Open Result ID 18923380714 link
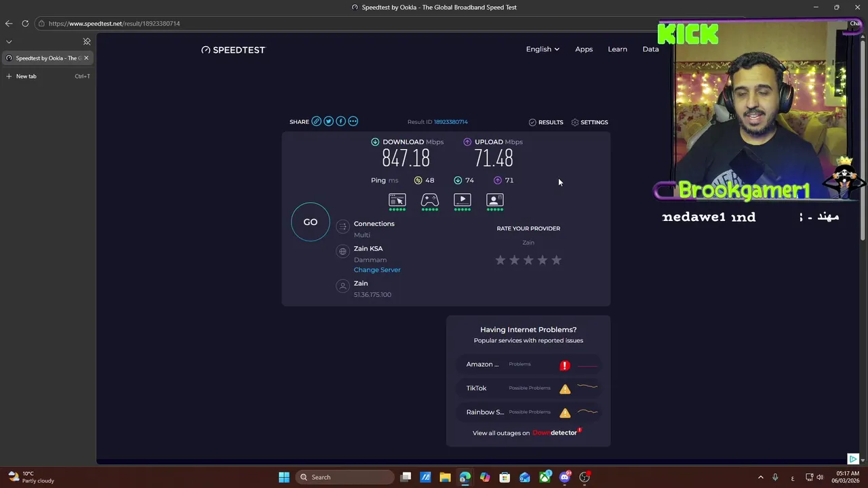Image resolution: width=868 pixels, height=488 pixels. (451, 122)
